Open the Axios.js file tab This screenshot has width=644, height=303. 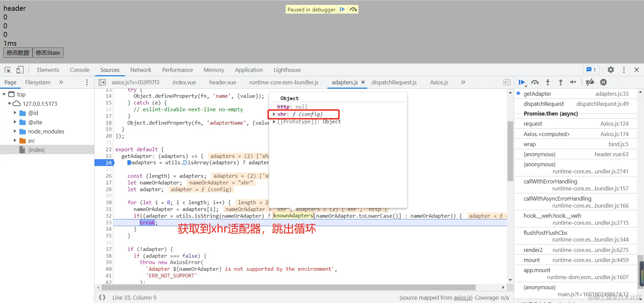pos(439,82)
